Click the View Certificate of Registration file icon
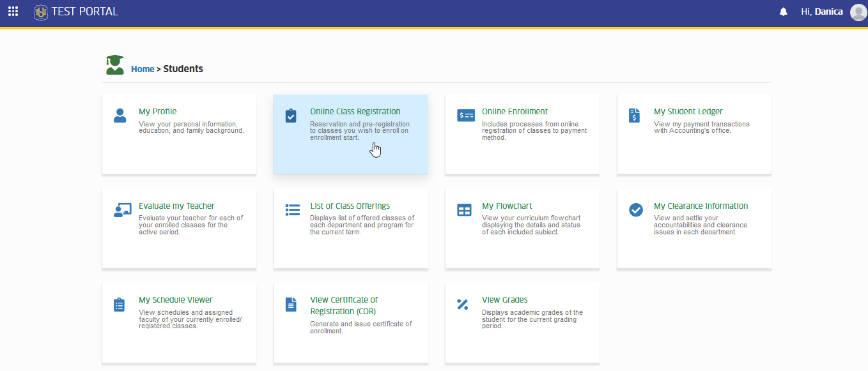 tap(291, 305)
